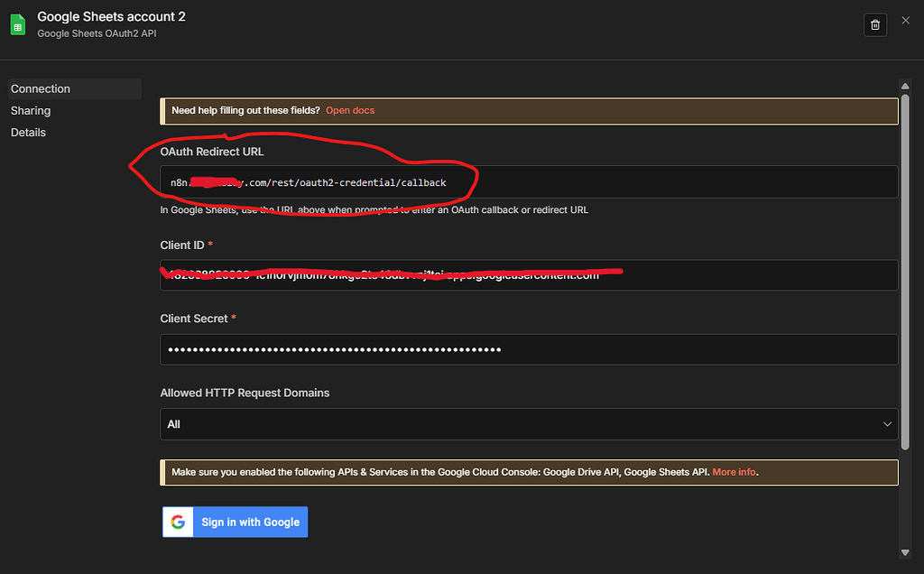Open the Details tab
This screenshot has height=574, width=924.
28,132
